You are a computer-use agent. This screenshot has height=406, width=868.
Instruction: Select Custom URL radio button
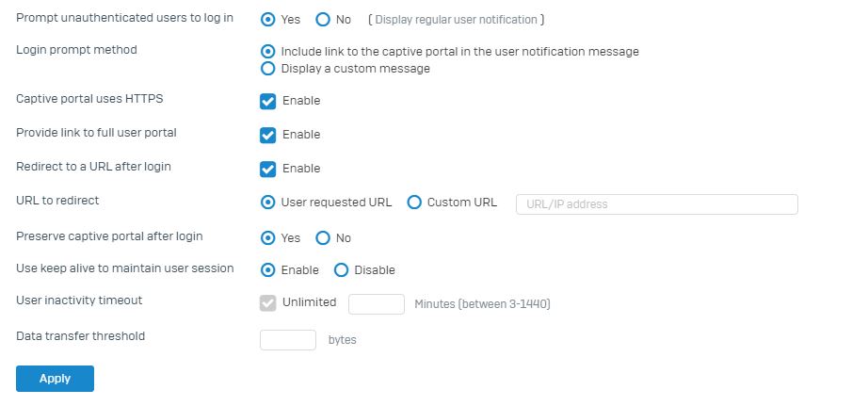point(414,203)
